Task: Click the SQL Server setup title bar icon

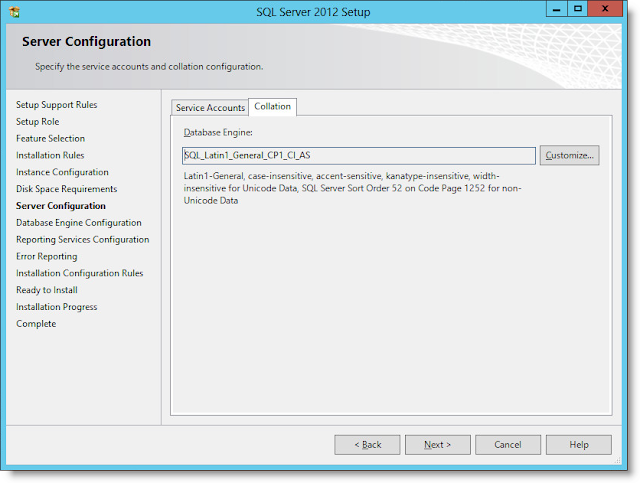Action: coord(14,12)
